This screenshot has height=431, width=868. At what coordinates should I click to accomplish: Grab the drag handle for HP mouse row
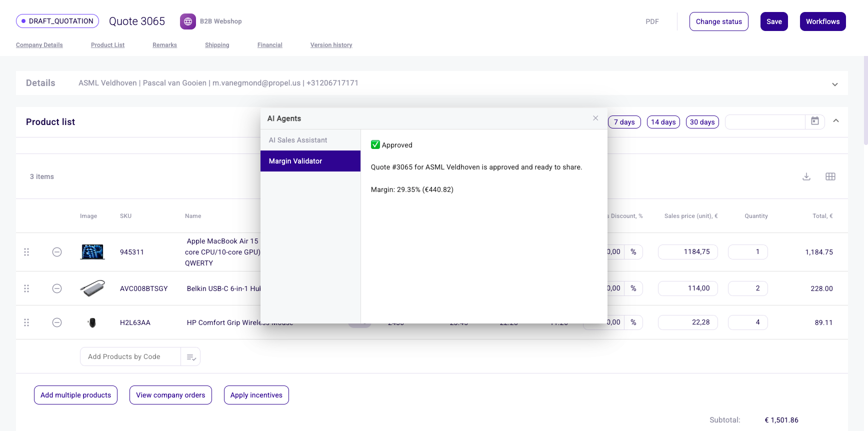26,322
